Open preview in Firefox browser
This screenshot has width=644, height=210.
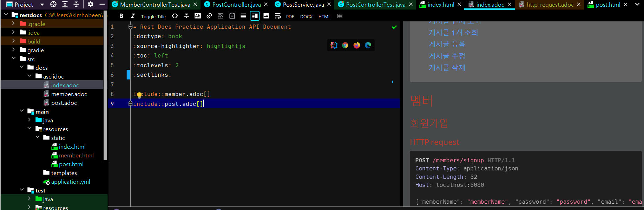pos(357,45)
